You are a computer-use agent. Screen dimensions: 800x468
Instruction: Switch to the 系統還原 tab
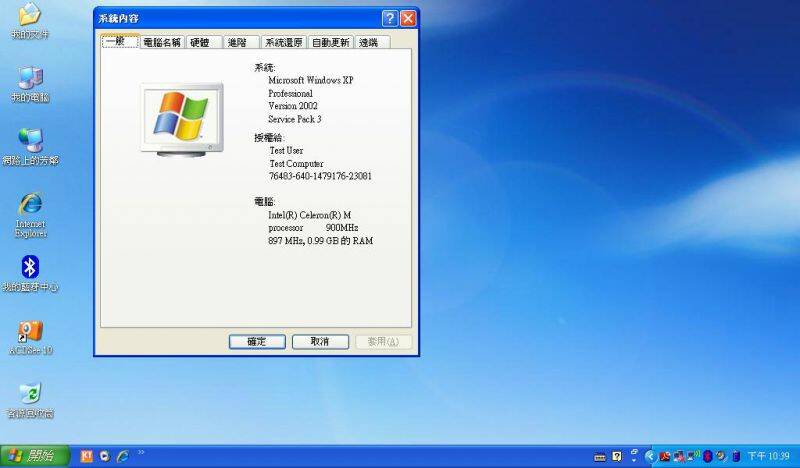[x=284, y=42]
